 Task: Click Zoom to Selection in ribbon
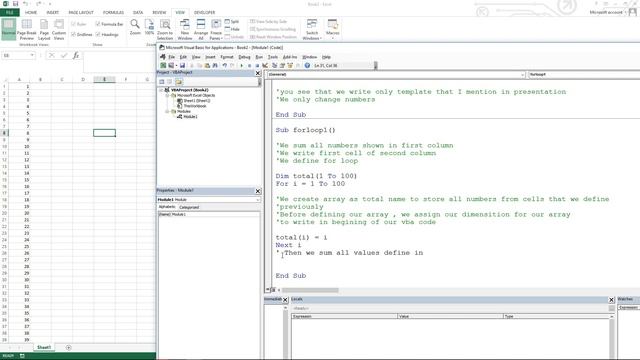pyautogui.click(x=165, y=29)
